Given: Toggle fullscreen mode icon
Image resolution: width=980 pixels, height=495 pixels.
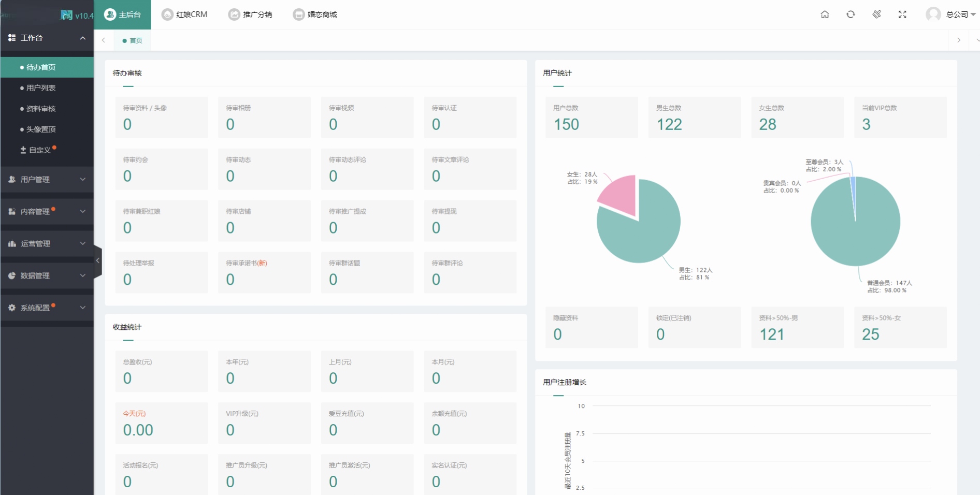Looking at the screenshot, I should pos(902,14).
